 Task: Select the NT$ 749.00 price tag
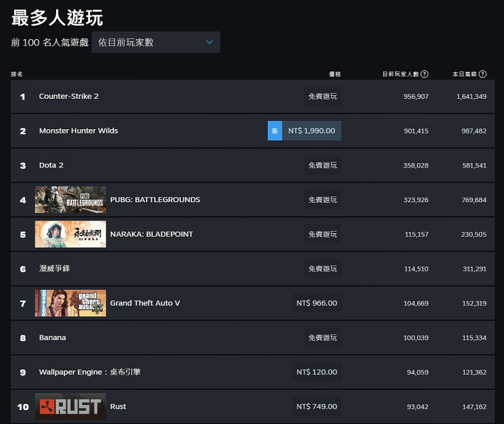click(317, 406)
